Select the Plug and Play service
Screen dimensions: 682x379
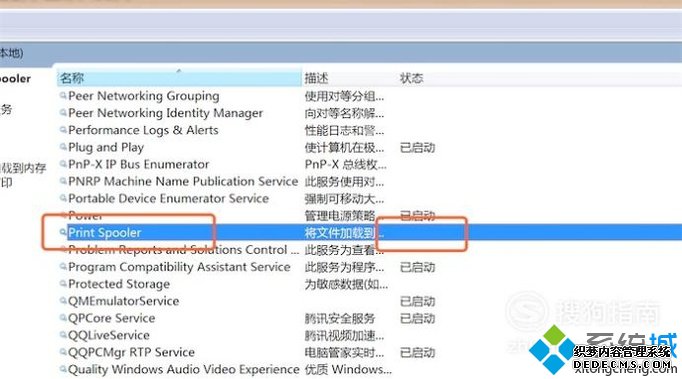[x=106, y=147]
